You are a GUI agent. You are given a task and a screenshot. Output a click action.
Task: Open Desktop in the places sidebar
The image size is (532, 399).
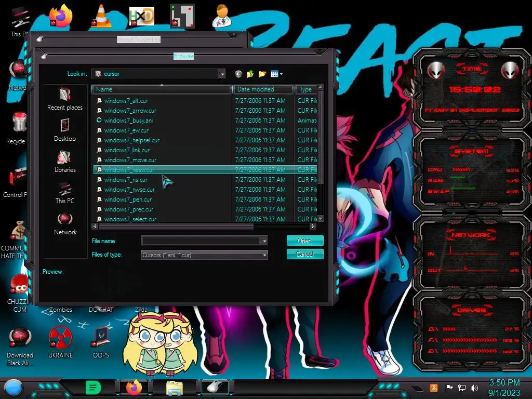[x=65, y=130]
